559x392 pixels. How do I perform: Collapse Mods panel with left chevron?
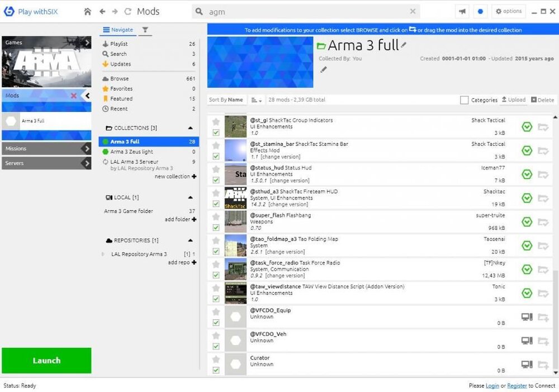tap(87, 96)
